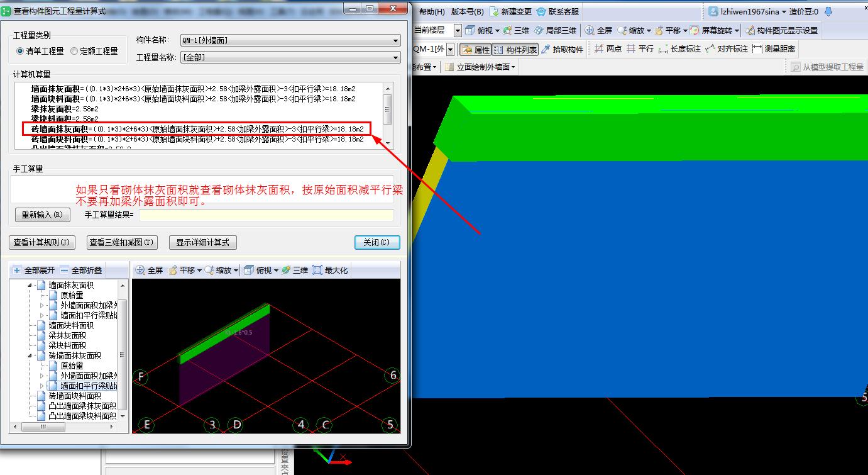868x475 pixels.
Task: Click 从模型提取工程量
Action: (x=827, y=67)
